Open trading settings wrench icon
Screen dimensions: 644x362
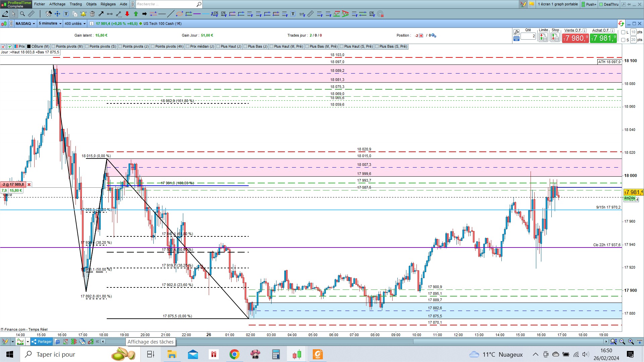click(x=516, y=32)
